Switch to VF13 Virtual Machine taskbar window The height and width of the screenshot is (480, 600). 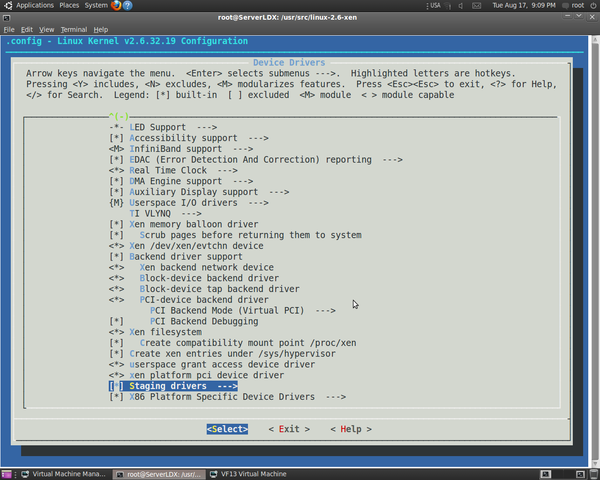tap(249, 474)
